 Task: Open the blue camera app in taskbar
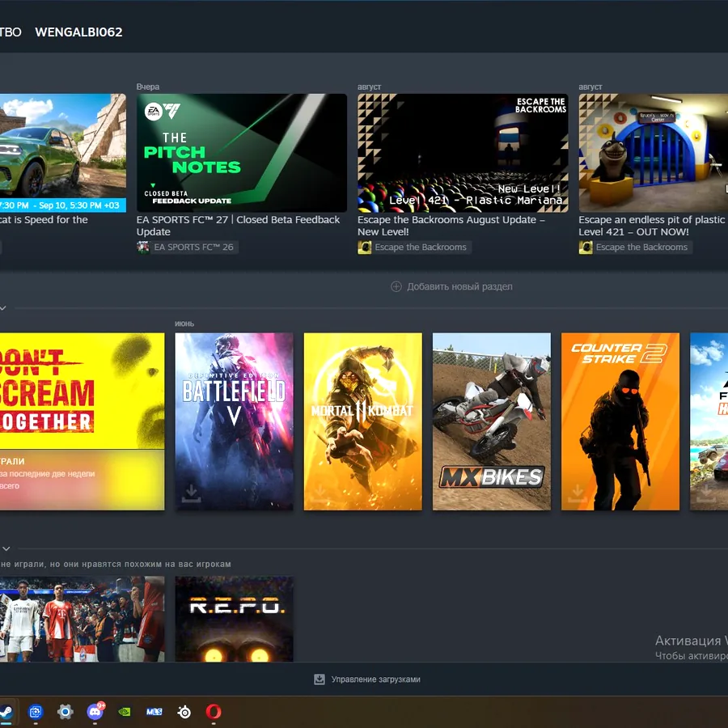[x=36, y=711]
